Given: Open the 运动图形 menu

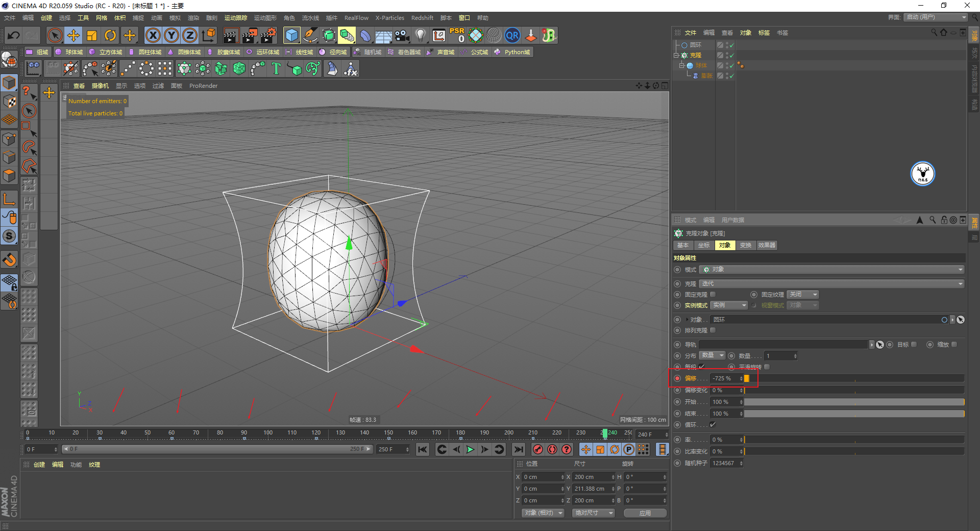Looking at the screenshot, I should point(265,18).
